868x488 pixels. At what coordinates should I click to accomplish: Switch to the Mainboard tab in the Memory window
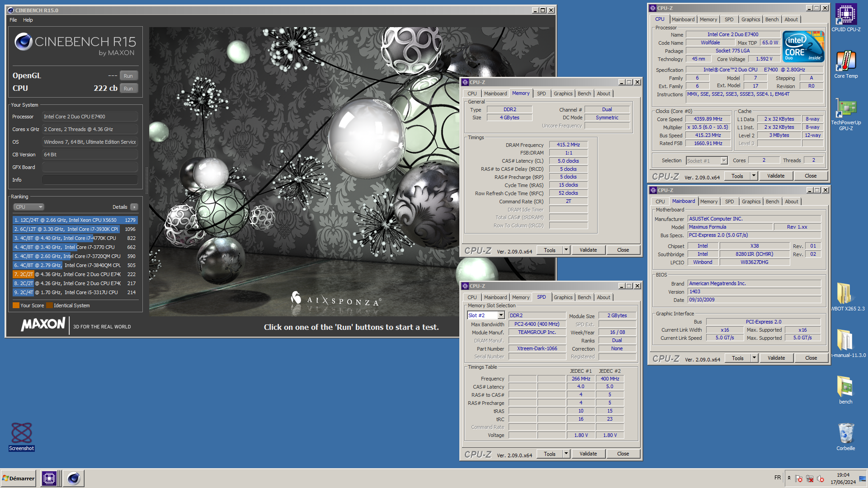tap(495, 94)
